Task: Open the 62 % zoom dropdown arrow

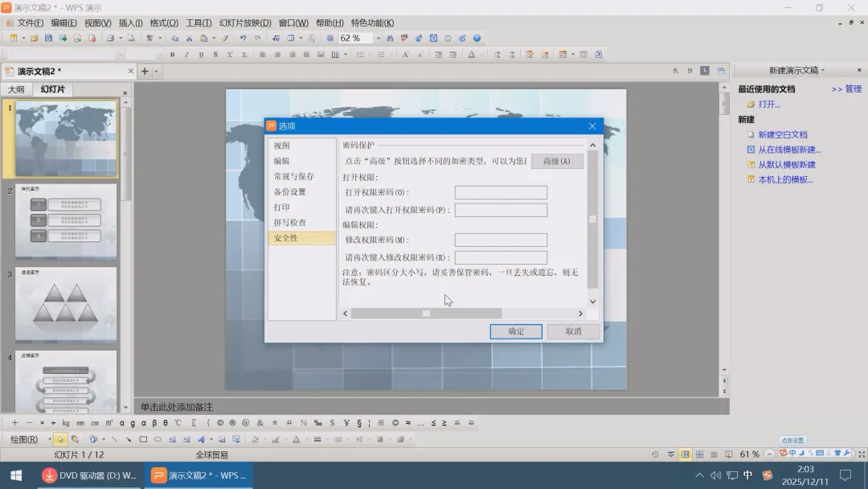Action: click(x=378, y=39)
